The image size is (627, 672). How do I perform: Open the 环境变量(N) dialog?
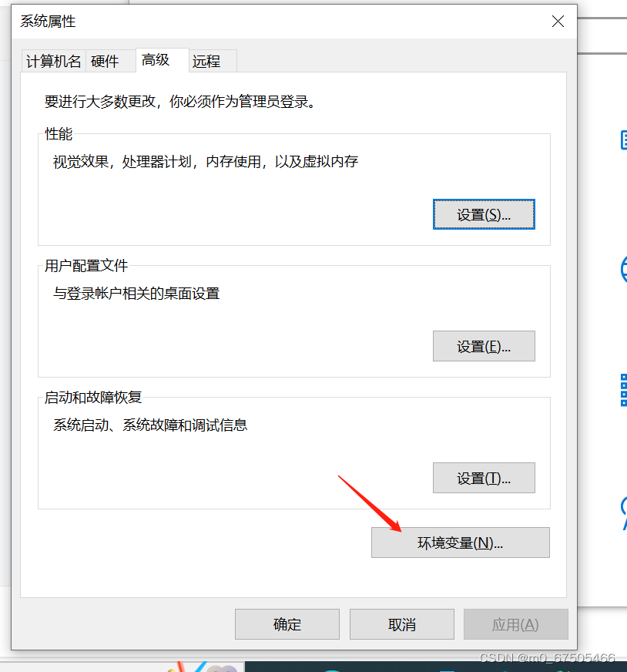(x=460, y=543)
